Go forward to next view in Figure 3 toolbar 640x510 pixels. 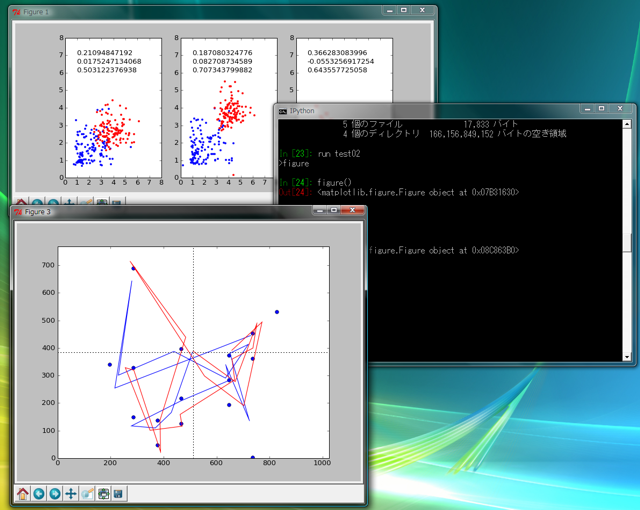click(55, 494)
